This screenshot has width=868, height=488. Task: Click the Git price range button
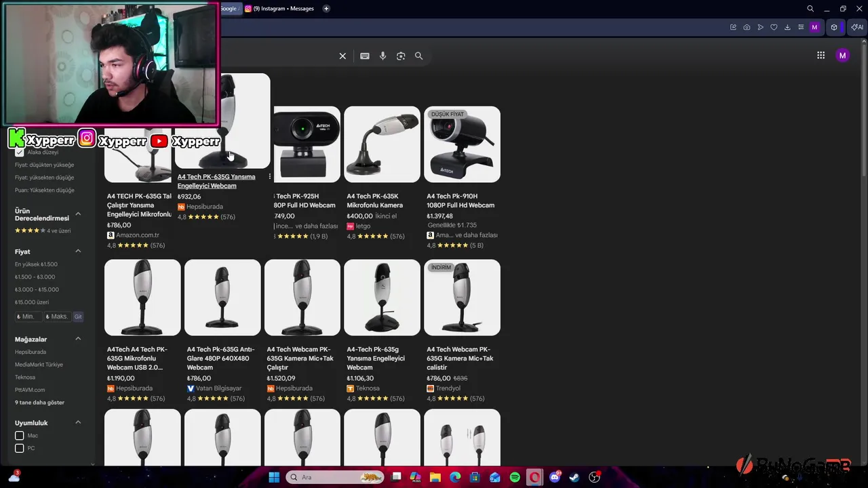(x=78, y=317)
